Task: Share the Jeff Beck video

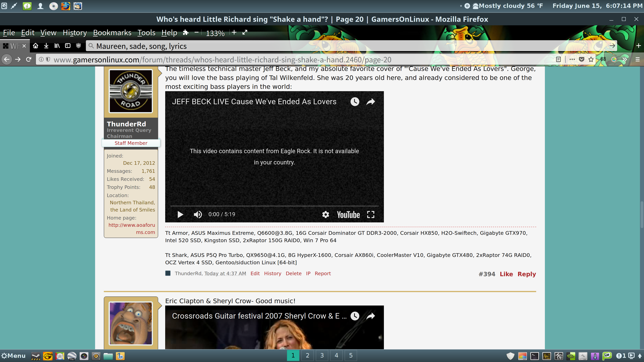Action: click(x=371, y=101)
